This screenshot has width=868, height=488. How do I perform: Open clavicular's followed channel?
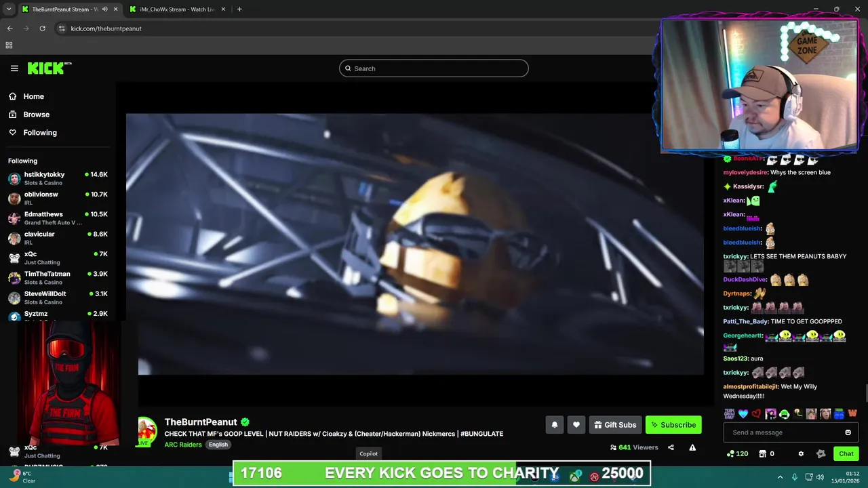58,238
